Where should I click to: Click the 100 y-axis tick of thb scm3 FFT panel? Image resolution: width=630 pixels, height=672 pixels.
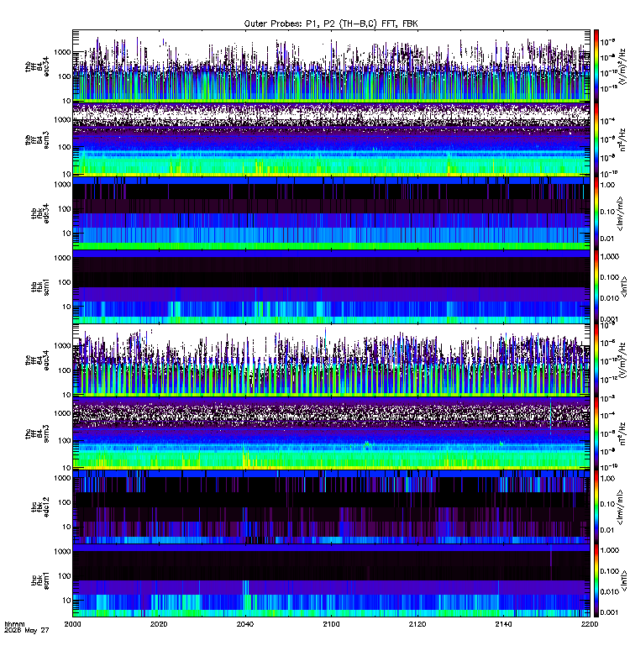[66, 147]
